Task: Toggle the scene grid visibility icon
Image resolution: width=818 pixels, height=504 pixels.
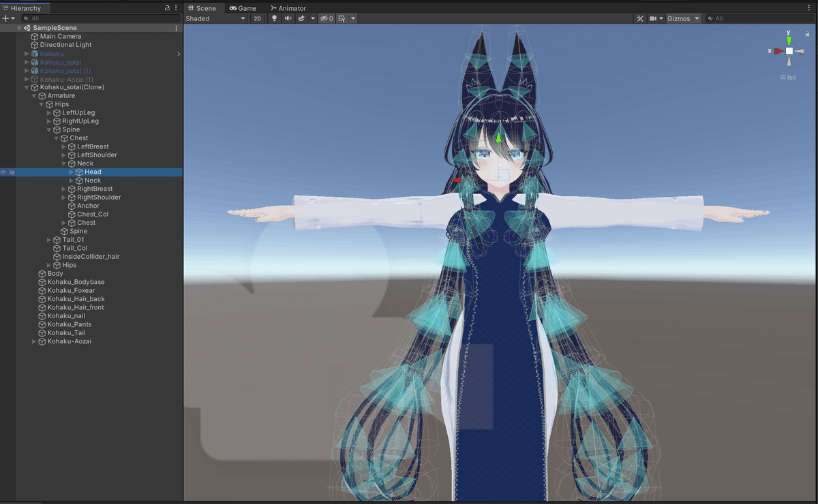Action: [x=342, y=18]
